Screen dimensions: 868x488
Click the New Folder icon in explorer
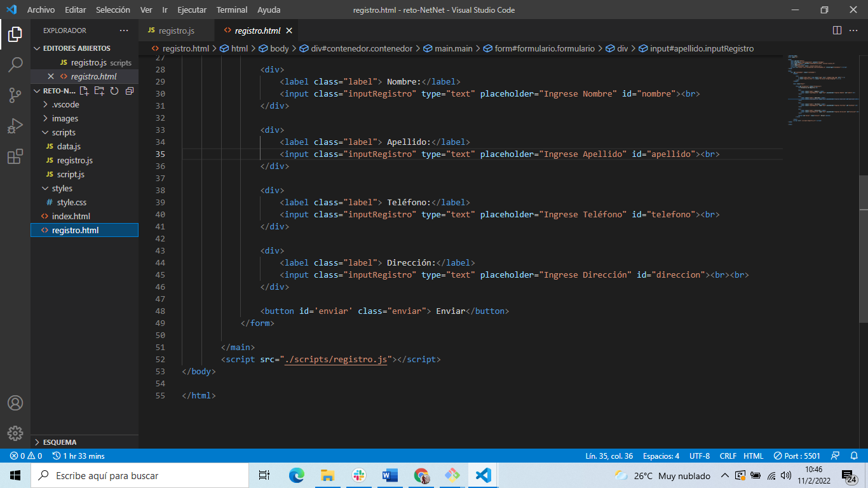[x=99, y=91]
